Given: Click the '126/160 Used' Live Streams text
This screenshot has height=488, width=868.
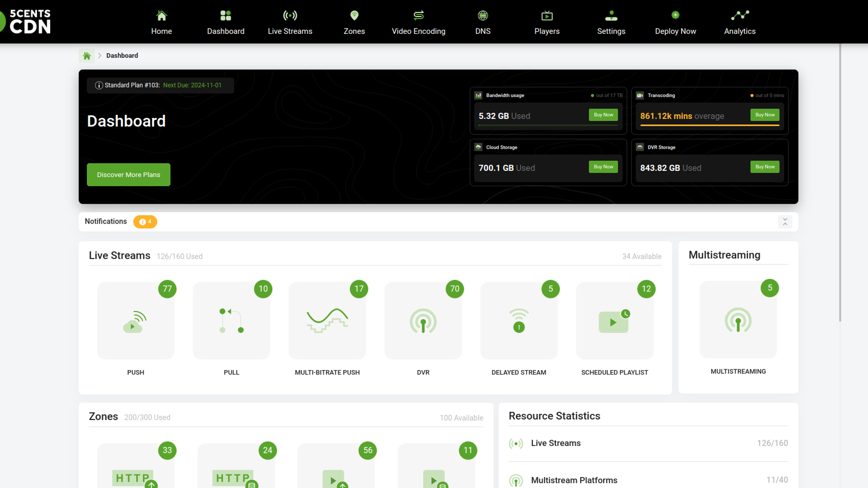Looking at the screenshot, I should (179, 257).
